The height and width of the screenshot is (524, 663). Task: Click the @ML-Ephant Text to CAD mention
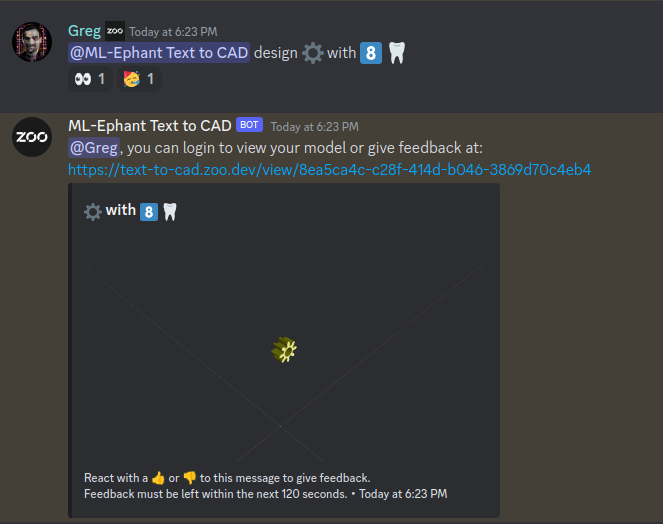159,53
